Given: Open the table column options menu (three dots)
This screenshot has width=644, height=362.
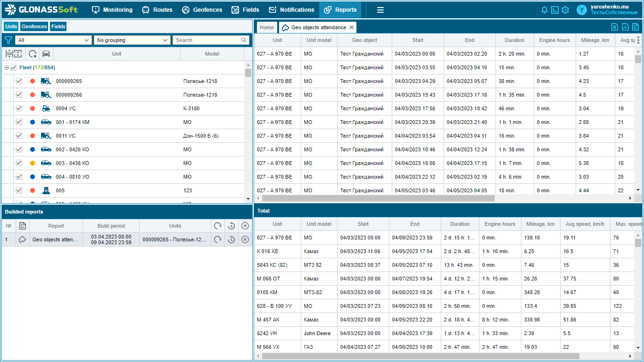Looking at the screenshot, I should coord(638,40).
